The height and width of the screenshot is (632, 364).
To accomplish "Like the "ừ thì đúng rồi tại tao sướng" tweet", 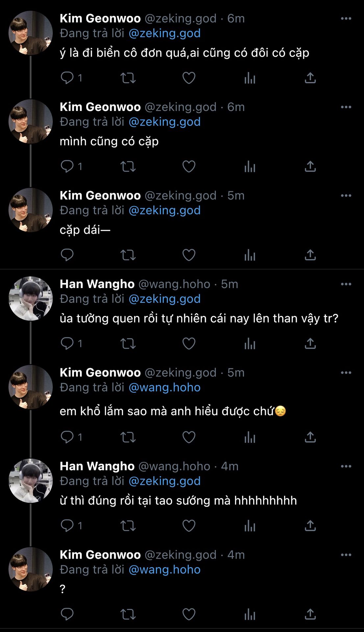I will (189, 526).
